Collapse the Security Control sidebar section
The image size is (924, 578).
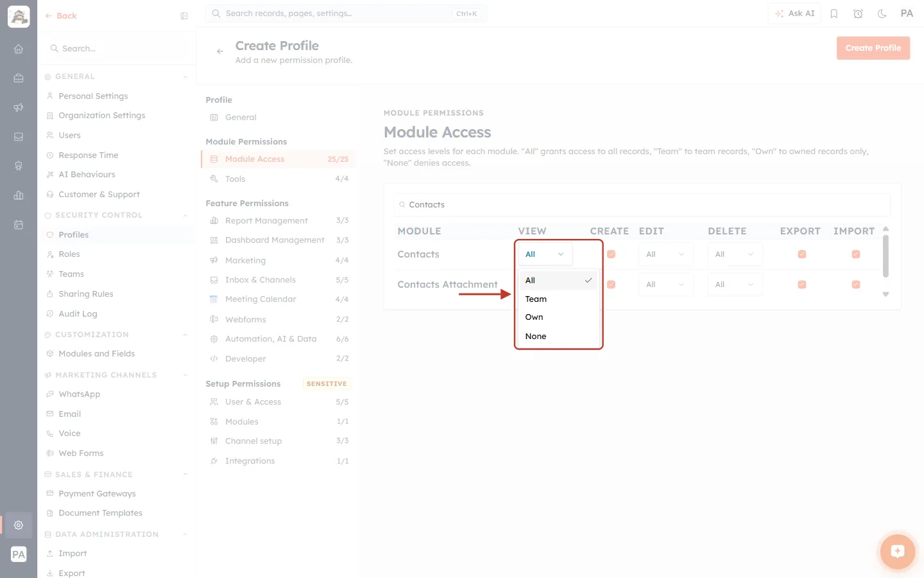185,216
